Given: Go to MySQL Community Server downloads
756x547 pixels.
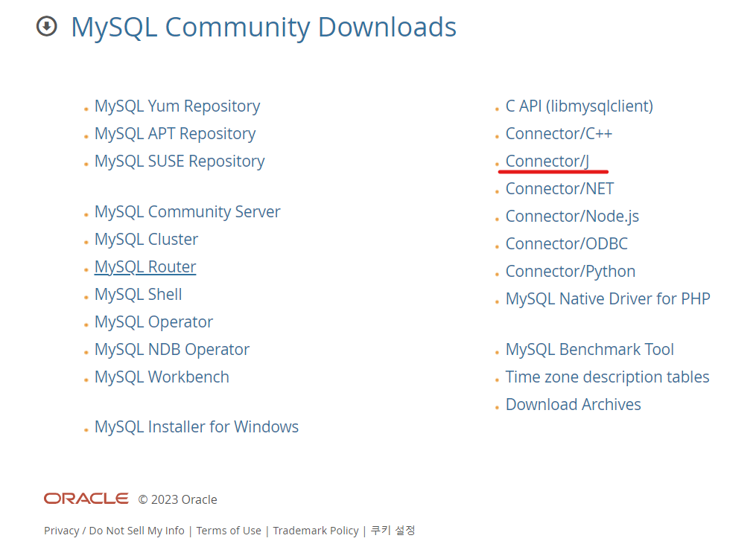Looking at the screenshot, I should pos(187,211).
